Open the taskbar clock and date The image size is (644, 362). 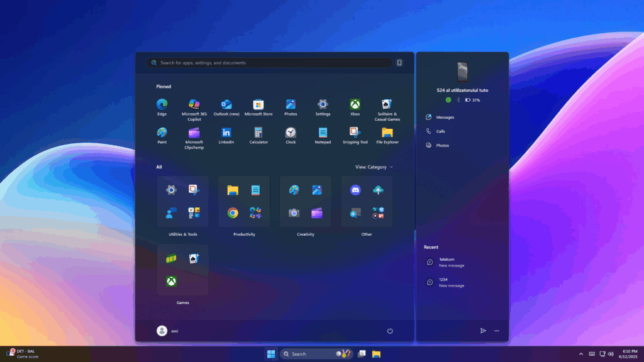click(628, 354)
